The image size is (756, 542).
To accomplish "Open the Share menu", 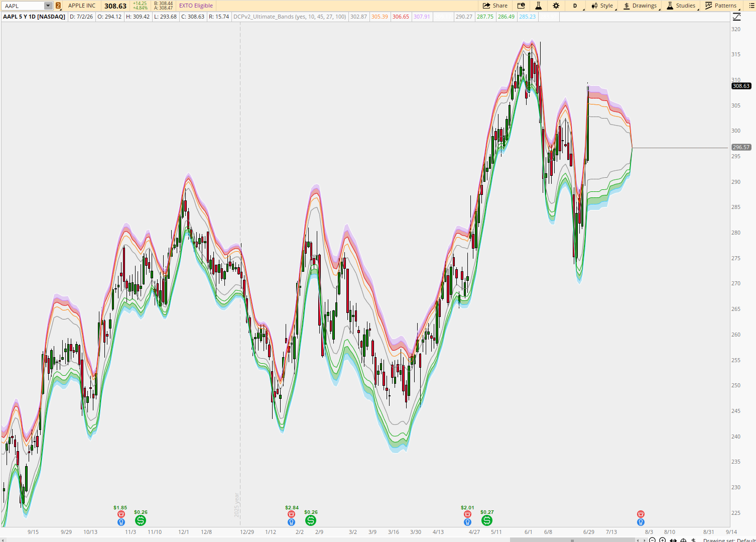I will (x=495, y=6).
